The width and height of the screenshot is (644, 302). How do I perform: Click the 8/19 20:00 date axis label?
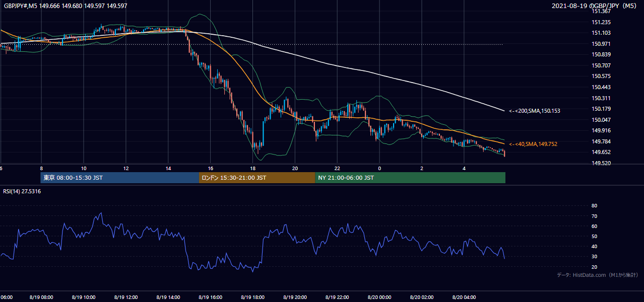pos(294,297)
